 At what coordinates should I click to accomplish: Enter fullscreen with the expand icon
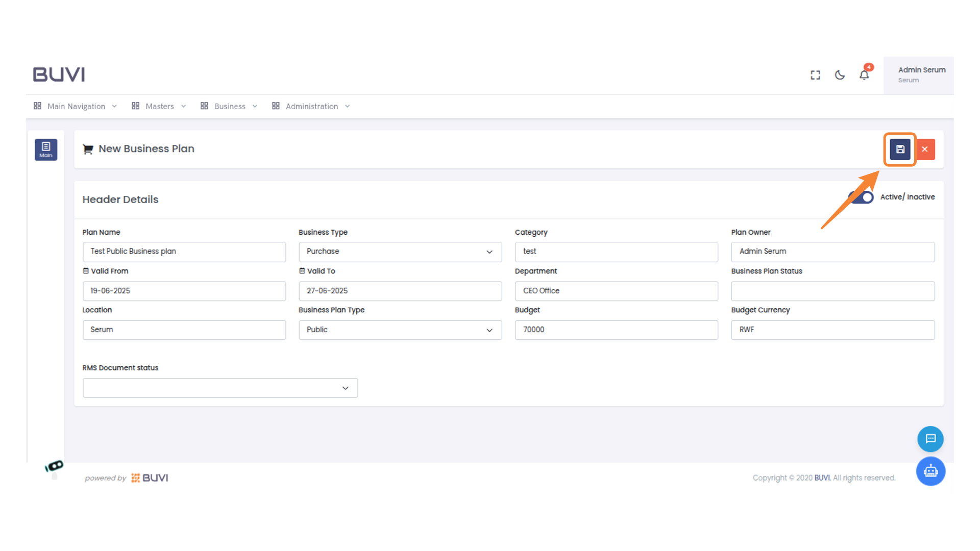click(815, 75)
